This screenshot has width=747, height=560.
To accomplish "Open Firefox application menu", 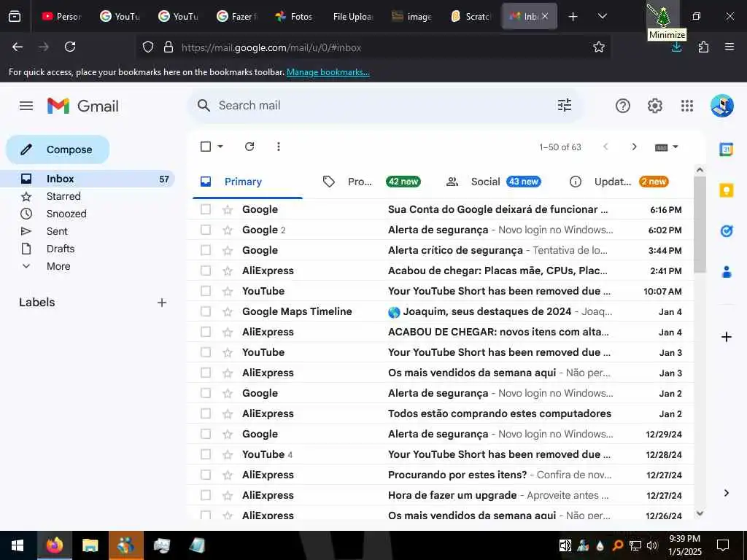I will pyautogui.click(x=729, y=47).
